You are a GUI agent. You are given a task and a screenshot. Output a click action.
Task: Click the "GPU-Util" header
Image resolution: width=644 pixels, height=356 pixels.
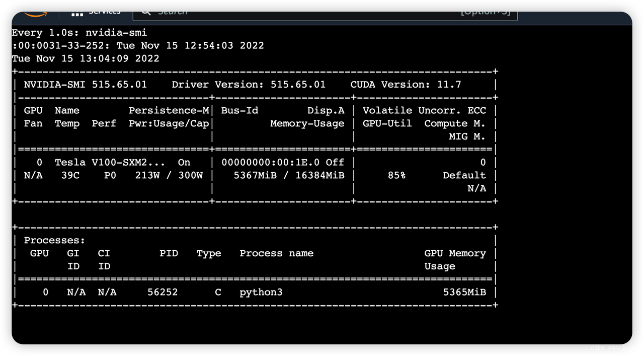pos(387,123)
